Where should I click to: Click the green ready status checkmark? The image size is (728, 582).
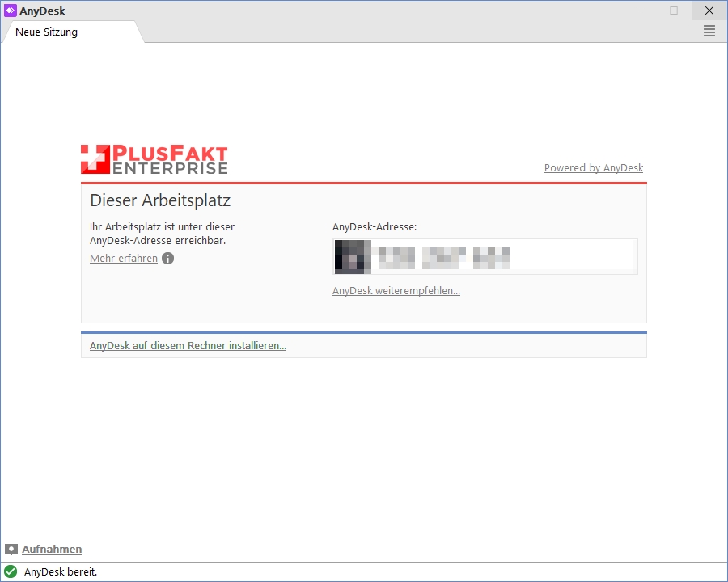point(11,571)
